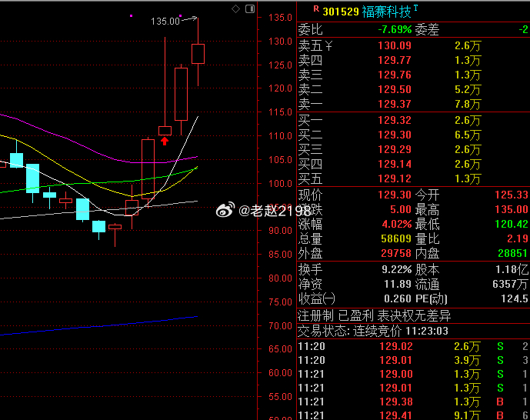Select the 11:21 trade at 129.41
The width and height of the screenshot is (530, 420).
point(413,415)
